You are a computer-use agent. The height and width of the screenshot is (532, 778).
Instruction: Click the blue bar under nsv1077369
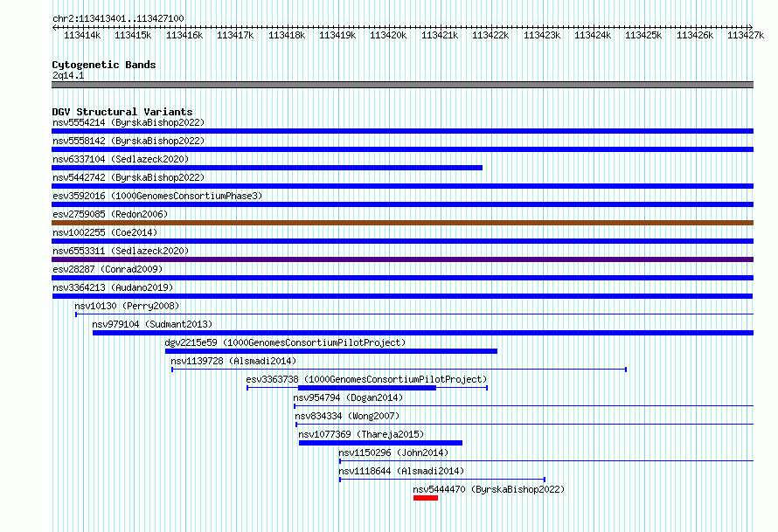[380, 443]
